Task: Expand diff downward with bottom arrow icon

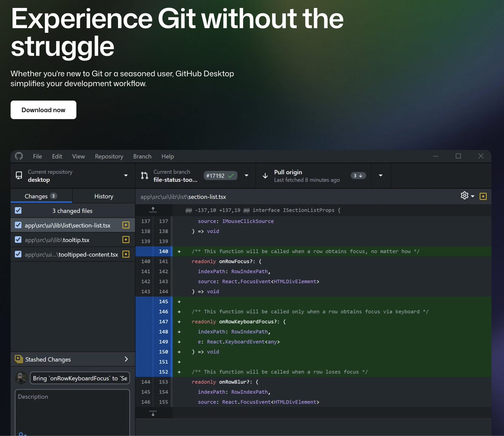Action: pos(153,413)
